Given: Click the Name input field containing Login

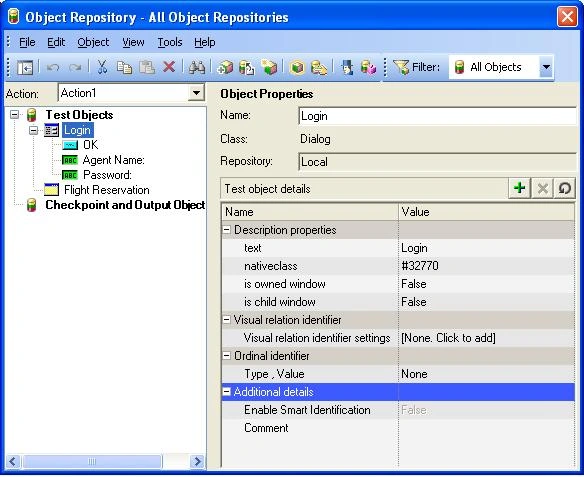Looking at the screenshot, I should [437, 116].
